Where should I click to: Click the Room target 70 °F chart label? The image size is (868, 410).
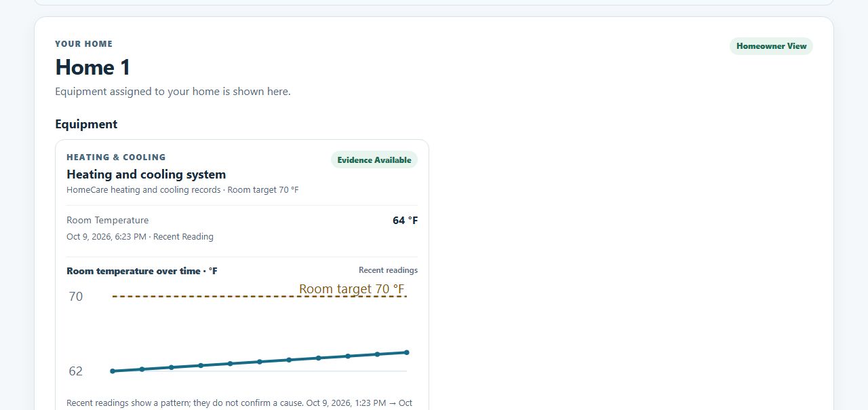[x=351, y=288]
